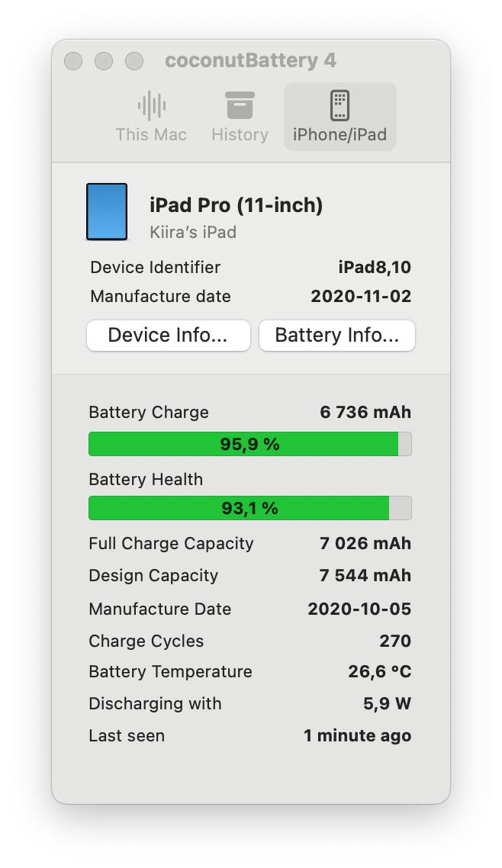Open Device Info details

click(x=169, y=336)
